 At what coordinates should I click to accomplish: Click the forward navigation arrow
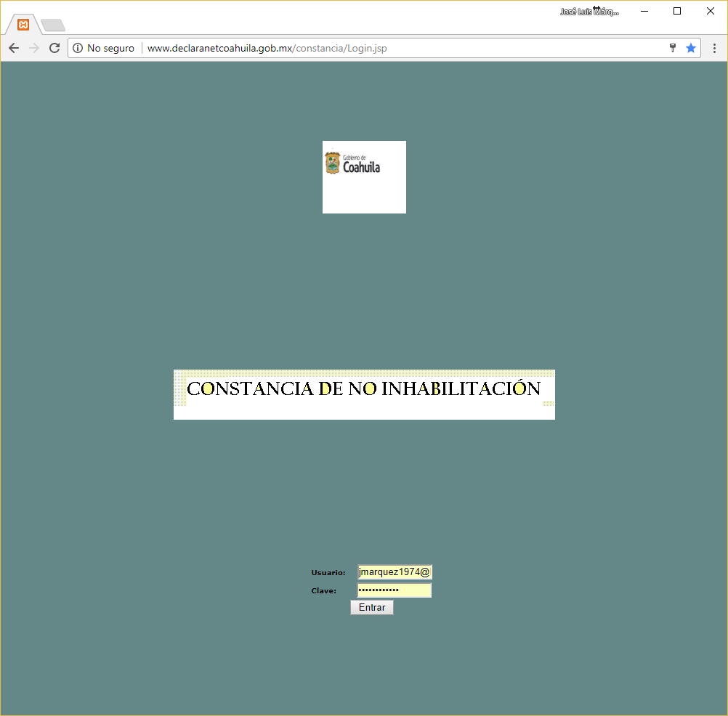point(34,48)
